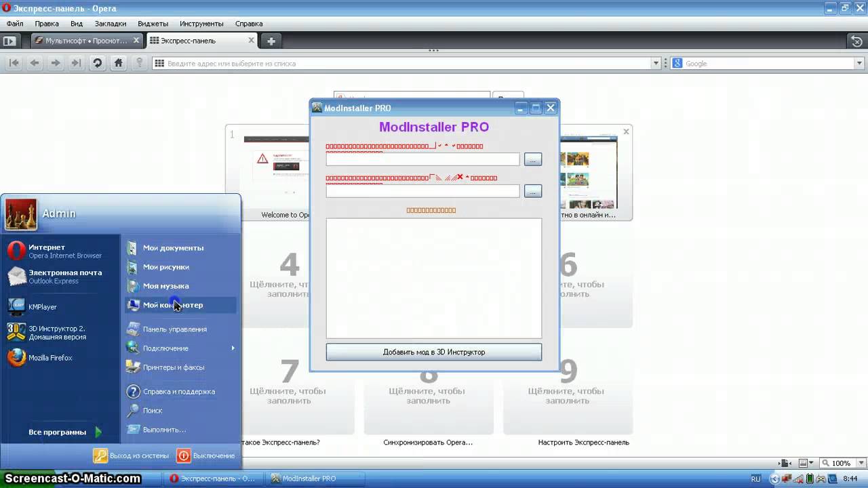
Task: Click the Выключение button
Action: pyautogui.click(x=206, y=455)
